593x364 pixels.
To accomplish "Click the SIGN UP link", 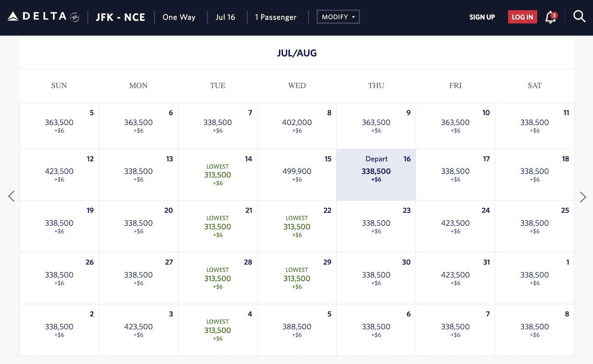I will pos(482,17).
